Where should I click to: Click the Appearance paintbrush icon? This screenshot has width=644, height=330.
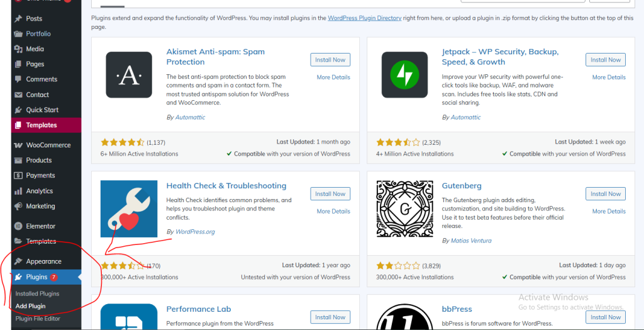(18, 261)
